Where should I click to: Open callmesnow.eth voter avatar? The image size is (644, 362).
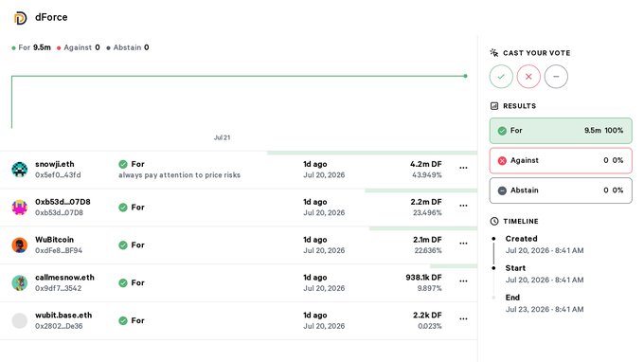point(19,282)
